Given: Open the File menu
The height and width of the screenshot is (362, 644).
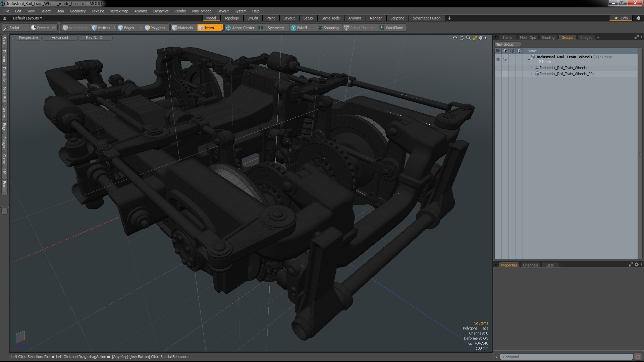Looking at the screenshot, I should coord(6,11).
